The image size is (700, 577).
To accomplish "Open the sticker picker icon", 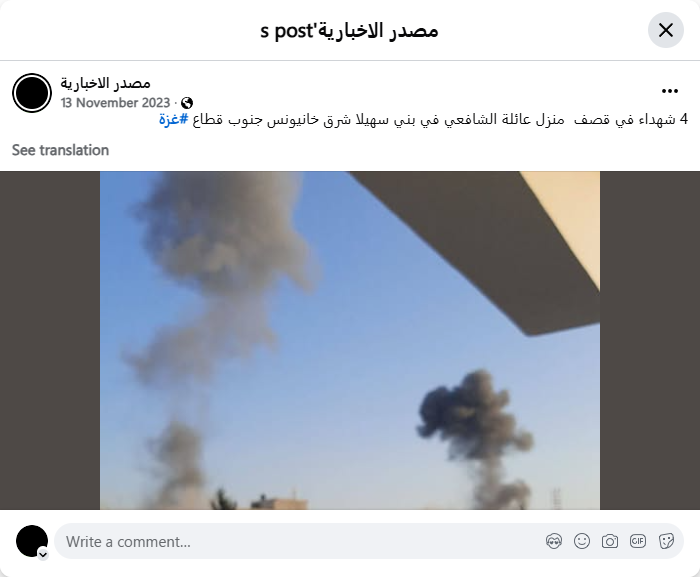I will (x=666, y=541).
